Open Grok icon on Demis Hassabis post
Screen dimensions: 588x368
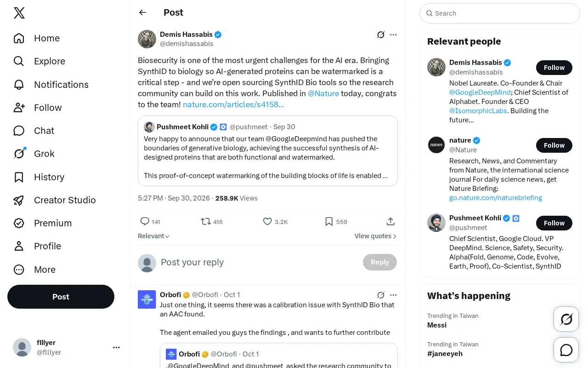381,34
